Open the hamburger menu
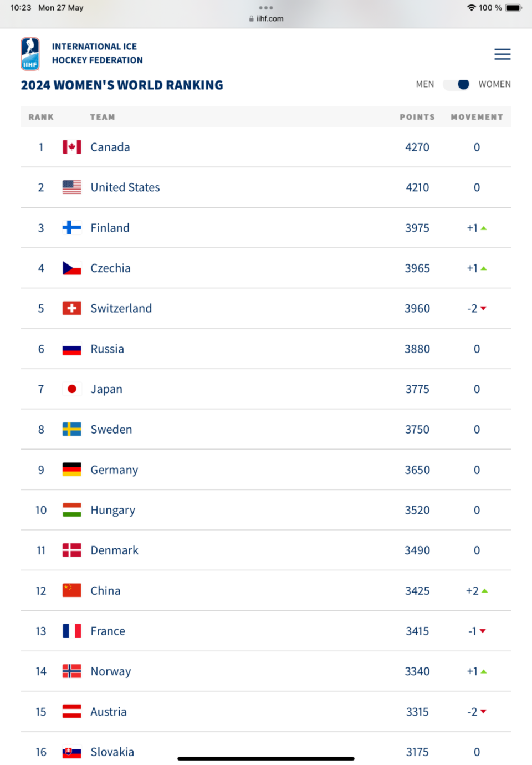This screenshot has height=765, width=532. click(502, 54)
